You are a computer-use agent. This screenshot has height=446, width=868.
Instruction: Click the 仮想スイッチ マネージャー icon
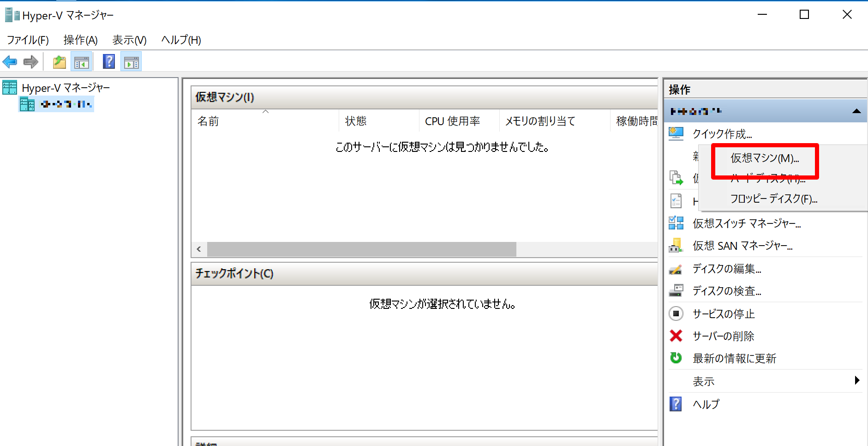(x=676, y=223)
